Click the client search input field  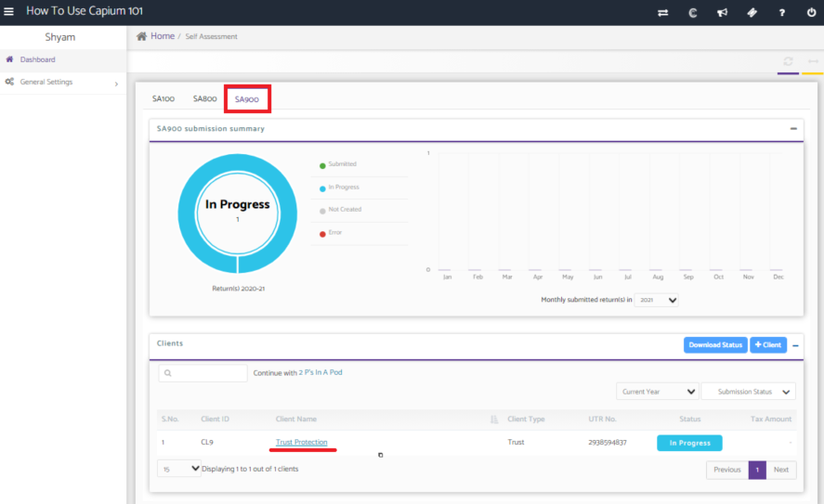tap(203, 373)
